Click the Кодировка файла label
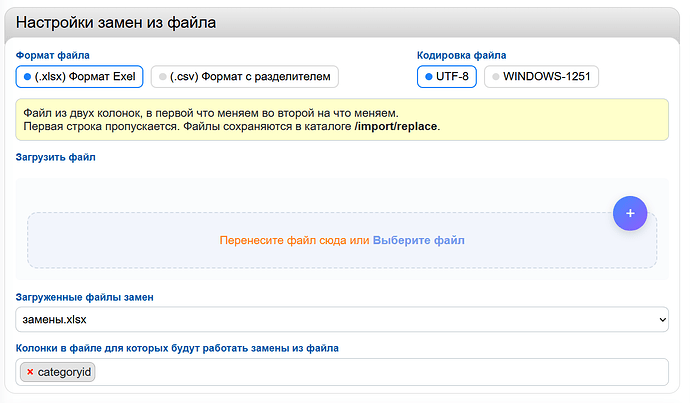Screen dimensions: 690x403 click(462, 55)
